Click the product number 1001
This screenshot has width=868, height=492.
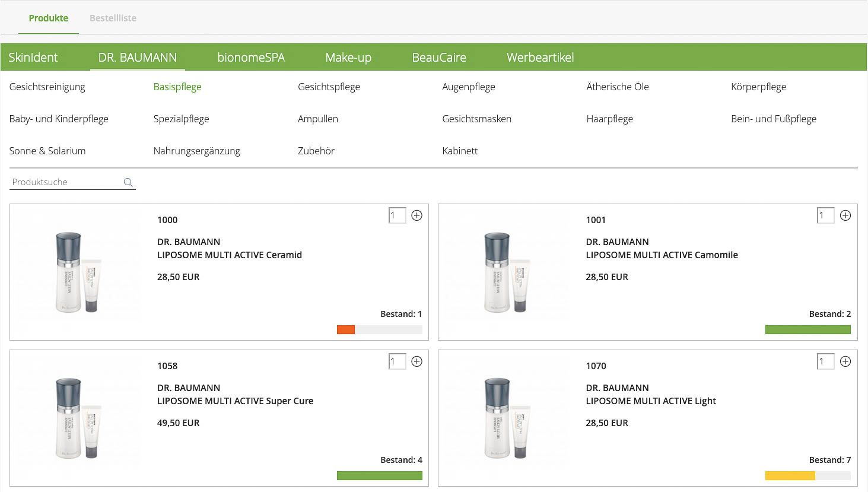(x=596, y=220)
